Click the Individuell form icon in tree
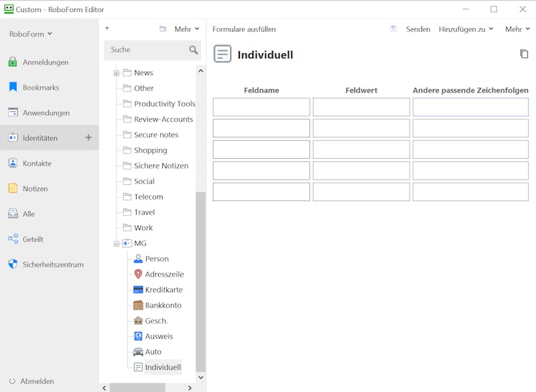 click(x=138, y=367)
